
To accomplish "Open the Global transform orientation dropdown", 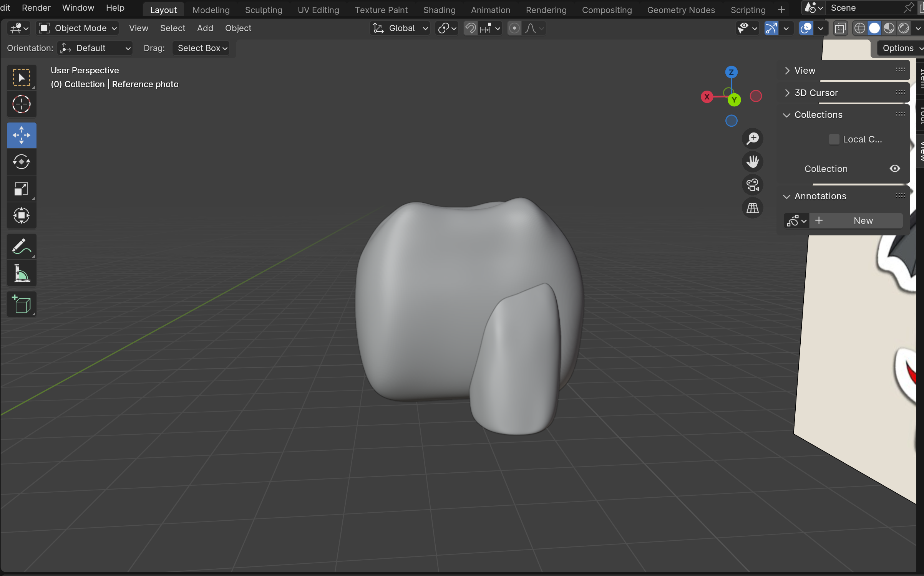I will click(x=400, y=28).
